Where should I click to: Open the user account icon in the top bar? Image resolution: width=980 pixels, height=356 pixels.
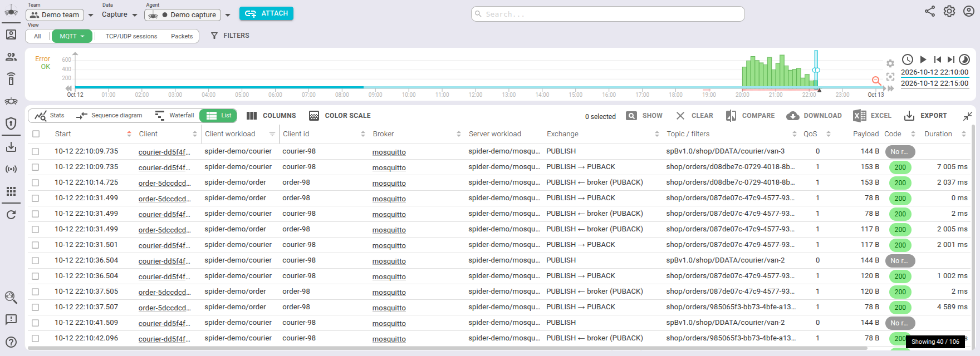click(969, 11)
